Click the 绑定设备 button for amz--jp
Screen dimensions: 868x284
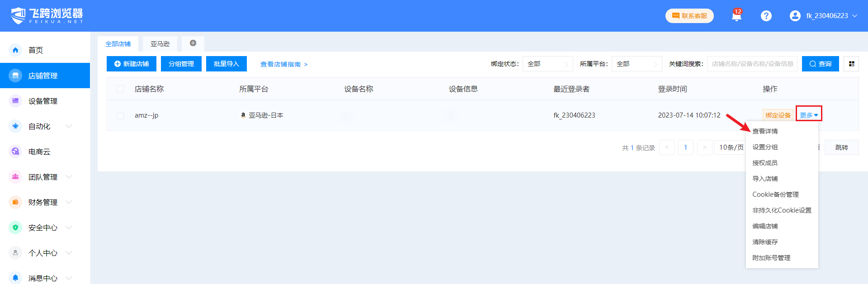coord(778,115)
